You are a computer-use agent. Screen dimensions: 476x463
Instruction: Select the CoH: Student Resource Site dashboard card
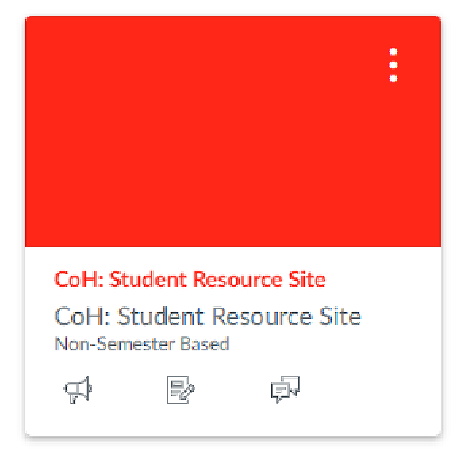click(x=233, y=226)
